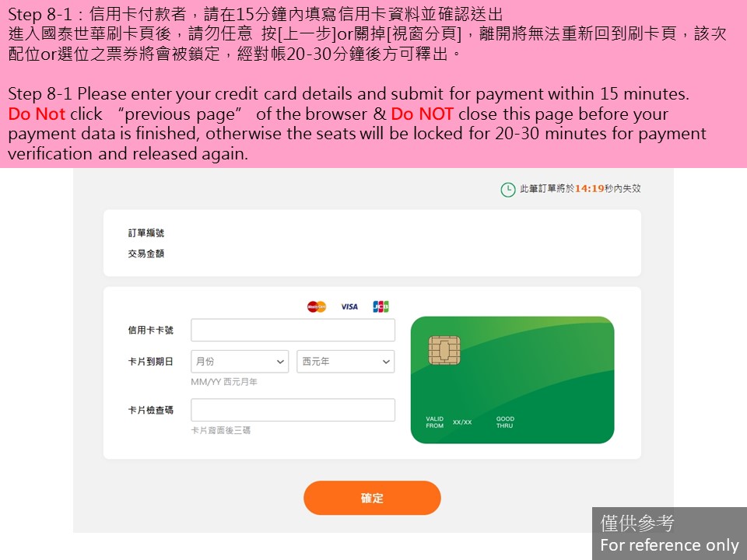The image size is (747, 560).
Task: Click the VALID FROM text on card
Action: 434,422
